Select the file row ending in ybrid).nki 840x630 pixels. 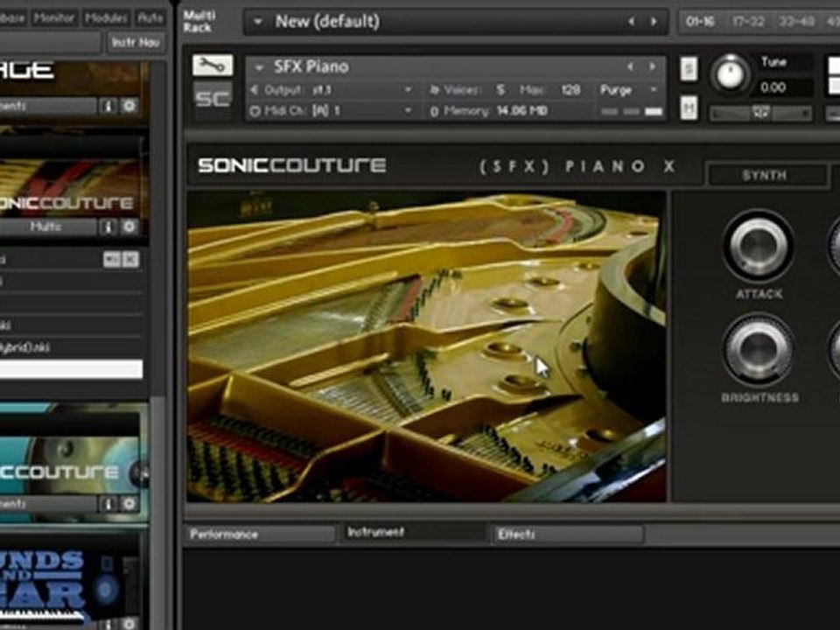(71, 347)
